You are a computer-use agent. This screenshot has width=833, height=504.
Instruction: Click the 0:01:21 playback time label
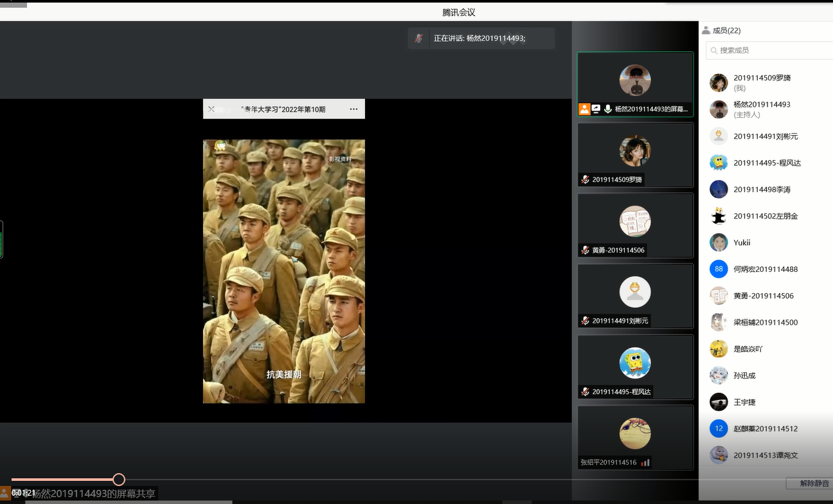pyautogui.click(x=24, y=493)
